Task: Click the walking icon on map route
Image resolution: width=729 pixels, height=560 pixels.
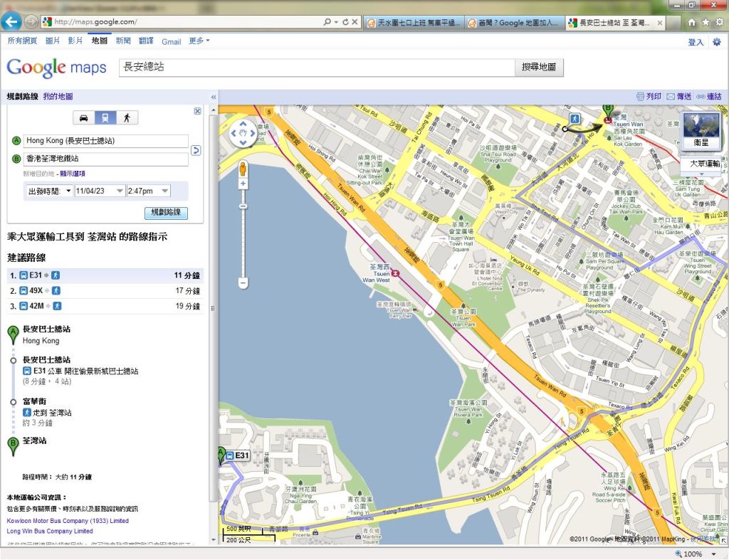Action: (x=575, y=119)
